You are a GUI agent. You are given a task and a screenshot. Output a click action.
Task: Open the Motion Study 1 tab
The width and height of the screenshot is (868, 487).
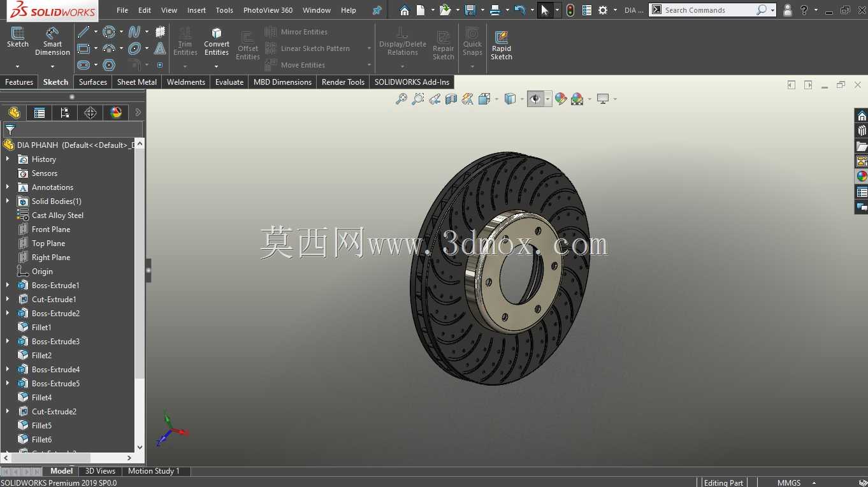click(154, 471)
